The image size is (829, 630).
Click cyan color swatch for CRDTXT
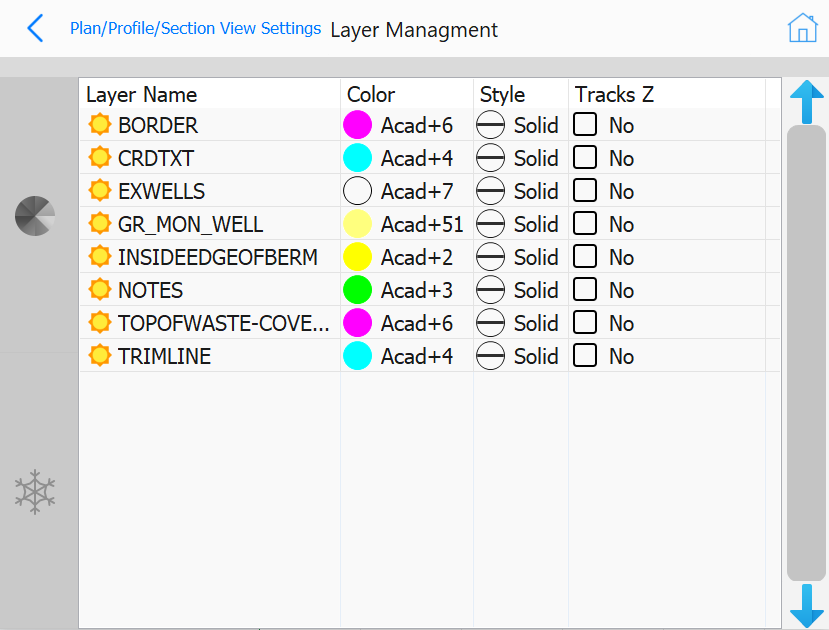357,158
